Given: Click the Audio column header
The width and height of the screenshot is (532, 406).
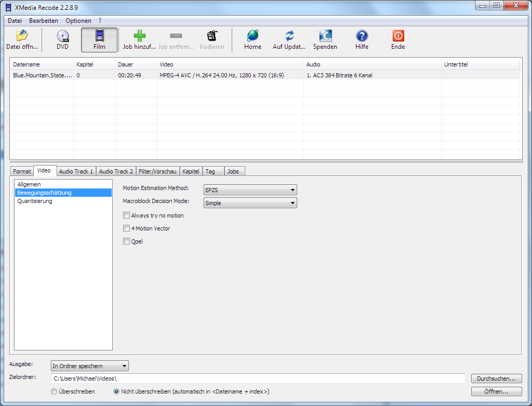Looking at the screenshot, I should pyautogui.click(x=373, y=64).
